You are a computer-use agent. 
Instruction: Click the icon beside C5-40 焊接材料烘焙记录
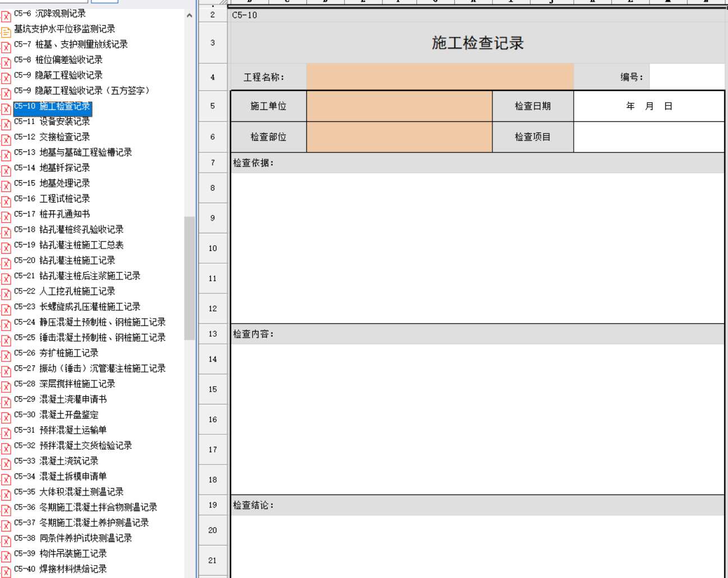(x=6, y=572)
